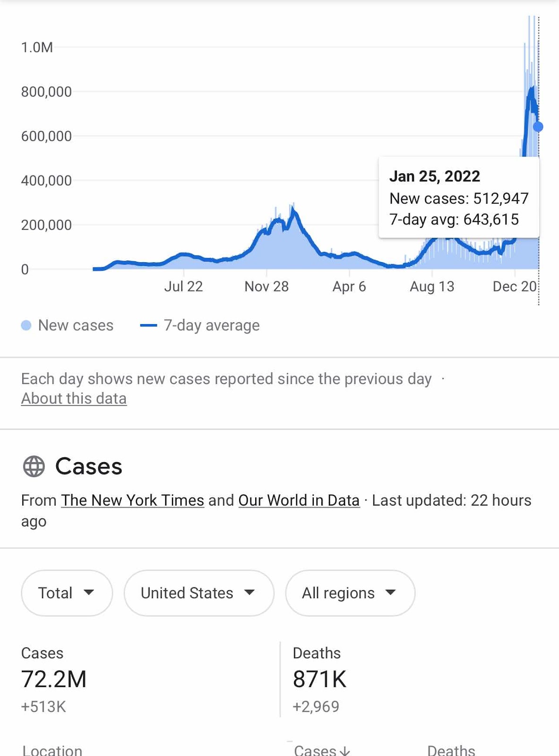Click the New cases legend dot

[26, 325]
